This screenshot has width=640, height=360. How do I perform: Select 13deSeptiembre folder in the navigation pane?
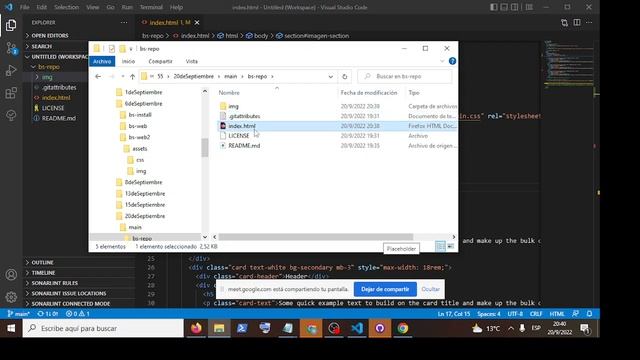(x=145, y=193)
